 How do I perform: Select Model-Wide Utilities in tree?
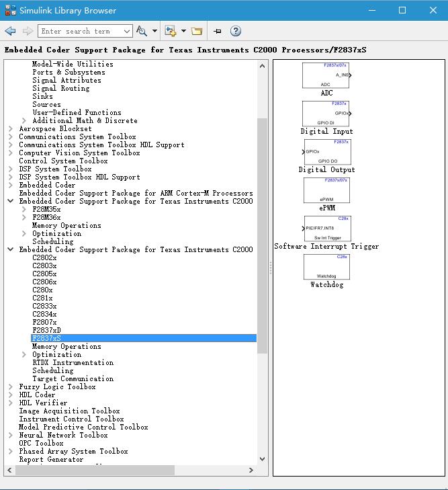pyautogui.click(x=73, y=64)
